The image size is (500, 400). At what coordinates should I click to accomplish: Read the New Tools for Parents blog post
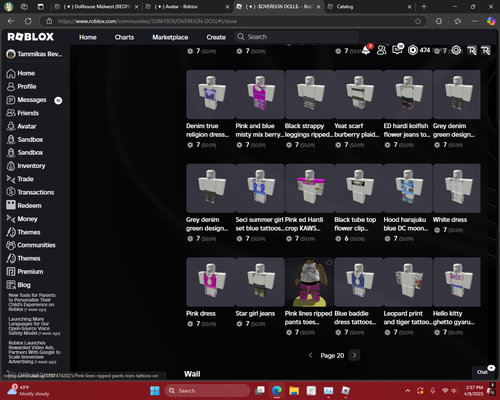click(32, 302)
